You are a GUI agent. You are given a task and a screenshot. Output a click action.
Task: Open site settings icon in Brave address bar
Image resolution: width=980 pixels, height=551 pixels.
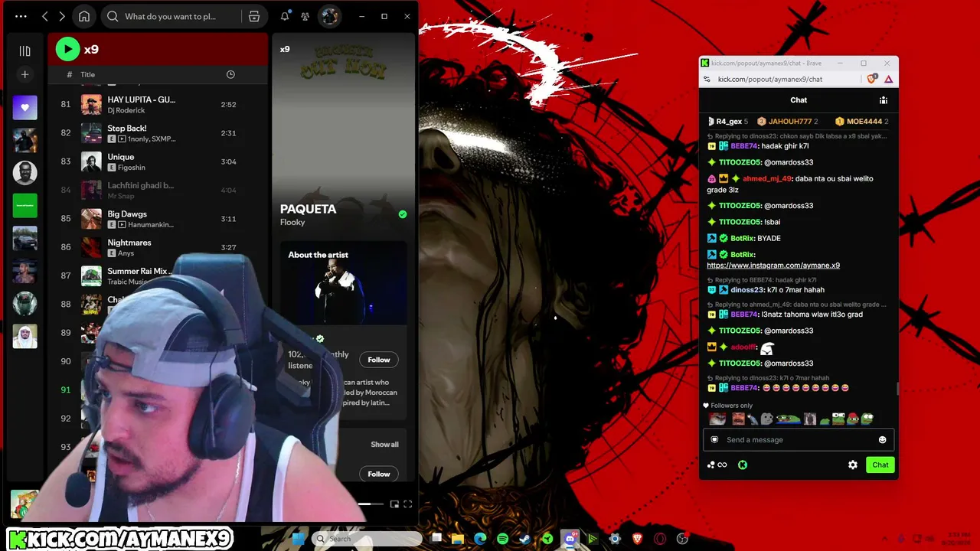(x=707, y=79)
